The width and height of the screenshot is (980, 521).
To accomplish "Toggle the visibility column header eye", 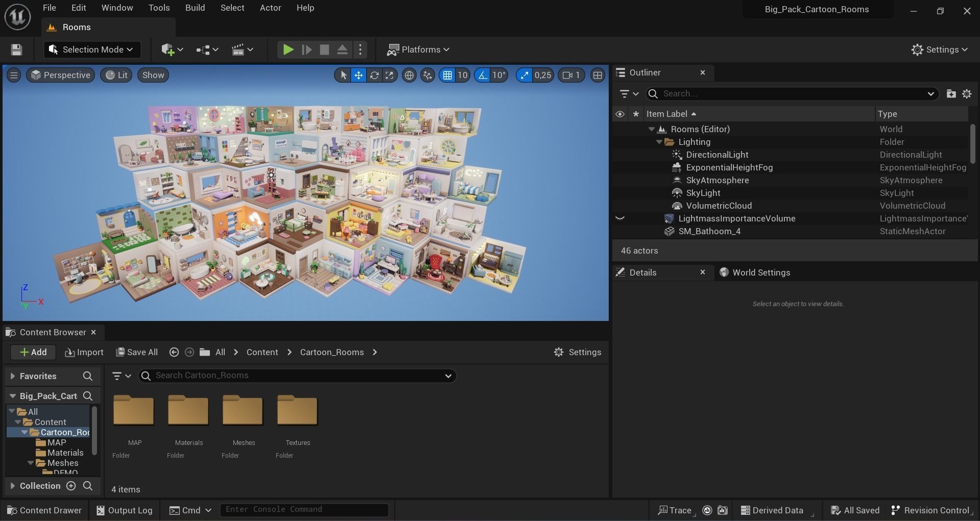I will point(620,114).
